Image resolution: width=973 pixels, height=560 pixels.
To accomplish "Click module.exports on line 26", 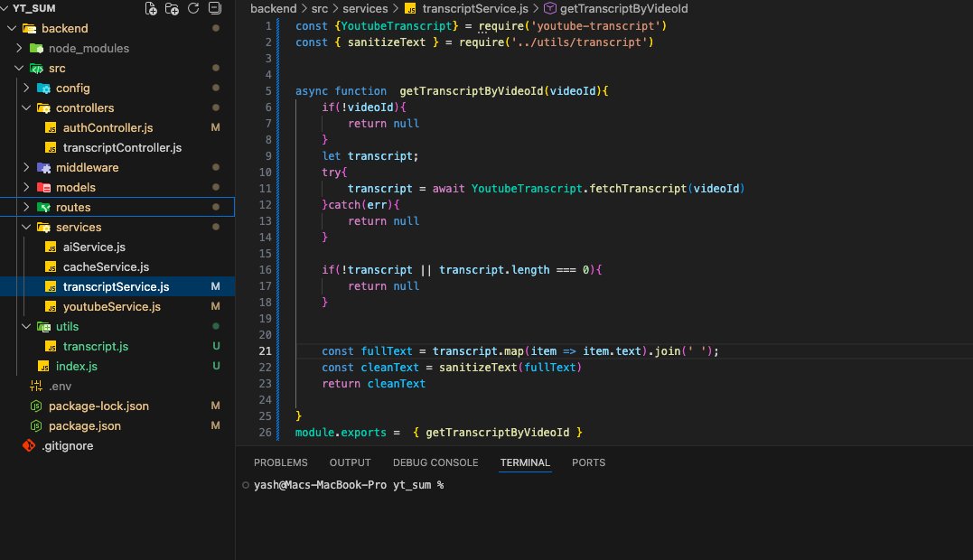I will pos(341,433).
